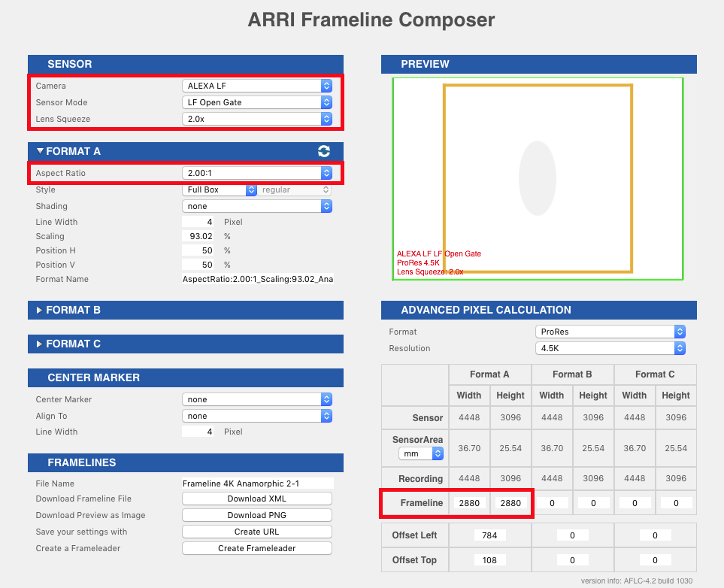Click the Create URL button
The width and height of the screenshot is (724, 588).
[x=256, y=532]
